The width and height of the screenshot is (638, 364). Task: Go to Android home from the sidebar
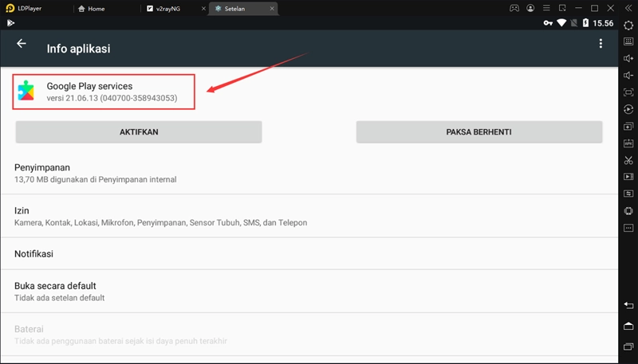tap(628, 326)
